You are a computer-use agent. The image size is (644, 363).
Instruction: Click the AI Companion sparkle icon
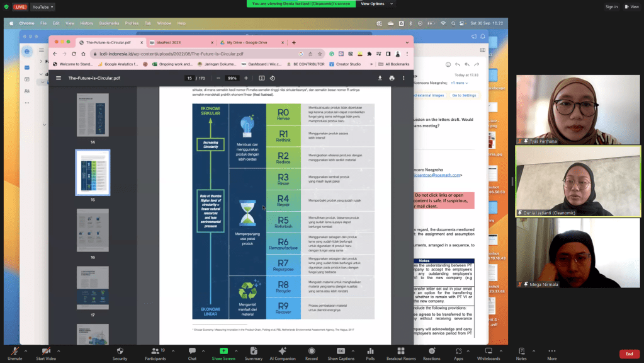[282, 351]
